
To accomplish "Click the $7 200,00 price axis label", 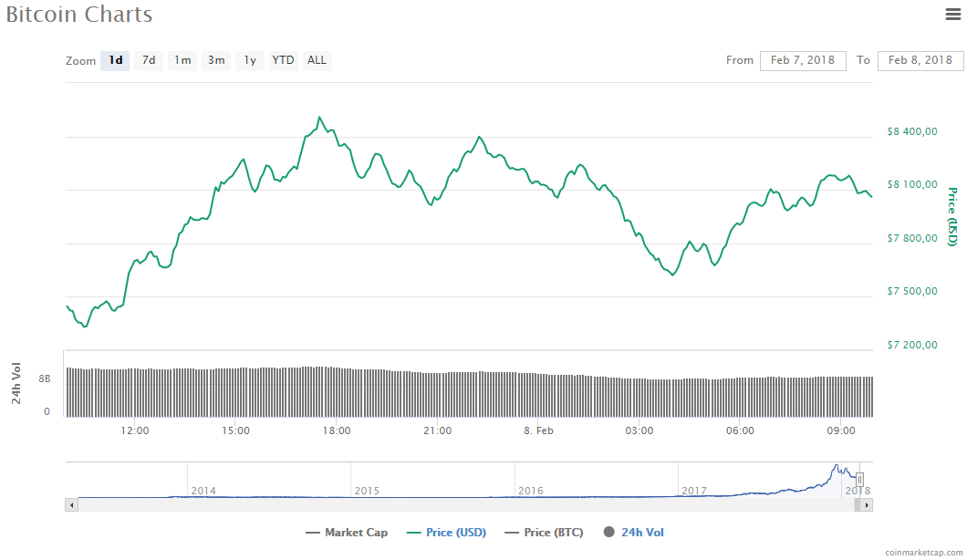I will [x=912, y=345].
